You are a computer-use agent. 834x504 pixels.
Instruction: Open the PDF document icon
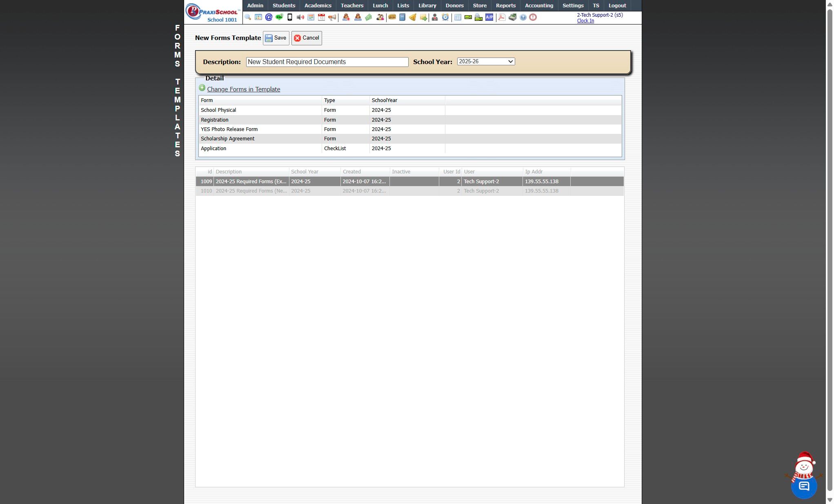502,17
